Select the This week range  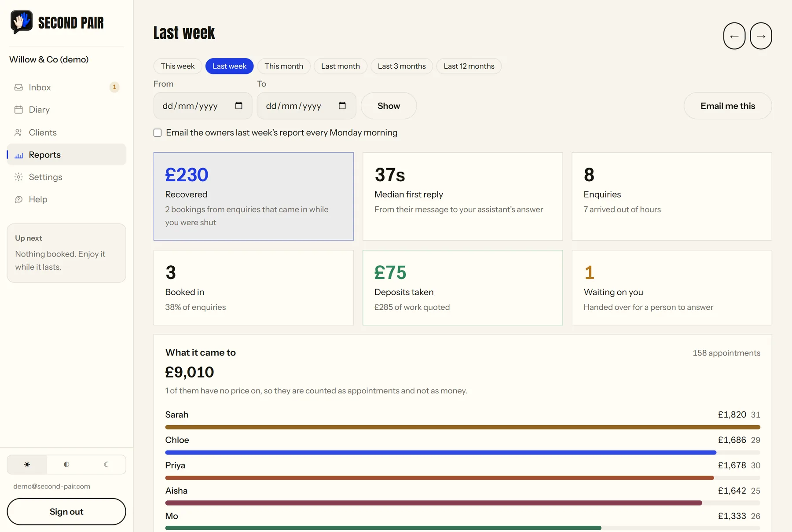(178, 66)
